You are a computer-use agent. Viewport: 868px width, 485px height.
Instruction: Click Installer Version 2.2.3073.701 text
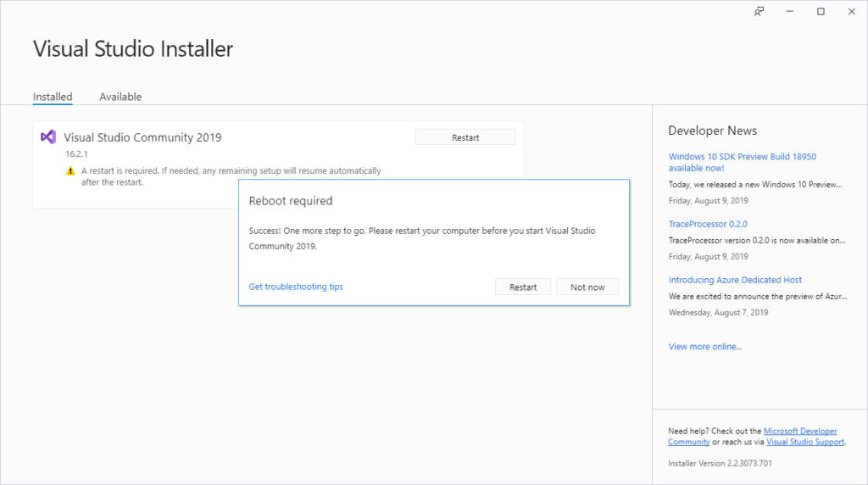pyautogui.click(x=720, y=464)
